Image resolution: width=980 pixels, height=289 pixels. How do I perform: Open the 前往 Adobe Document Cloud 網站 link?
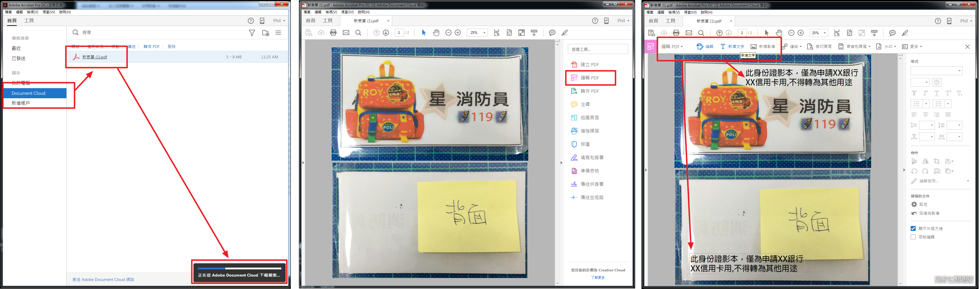click(103, 279)
